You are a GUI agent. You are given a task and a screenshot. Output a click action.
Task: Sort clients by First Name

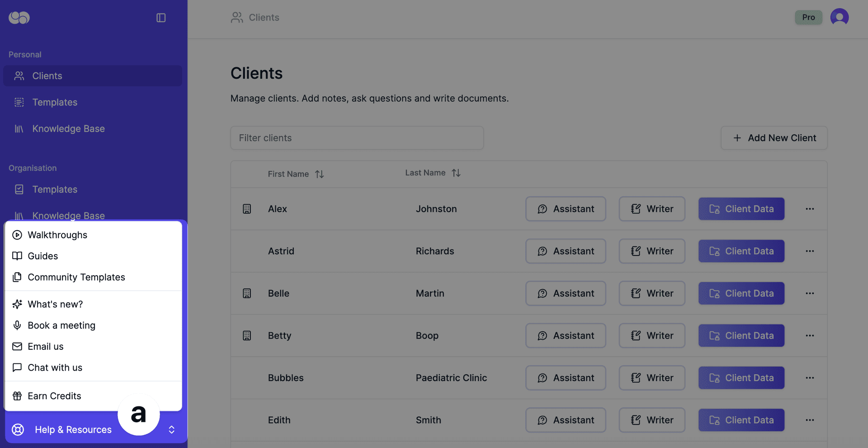pyautogui.click(x=319, y=174)
